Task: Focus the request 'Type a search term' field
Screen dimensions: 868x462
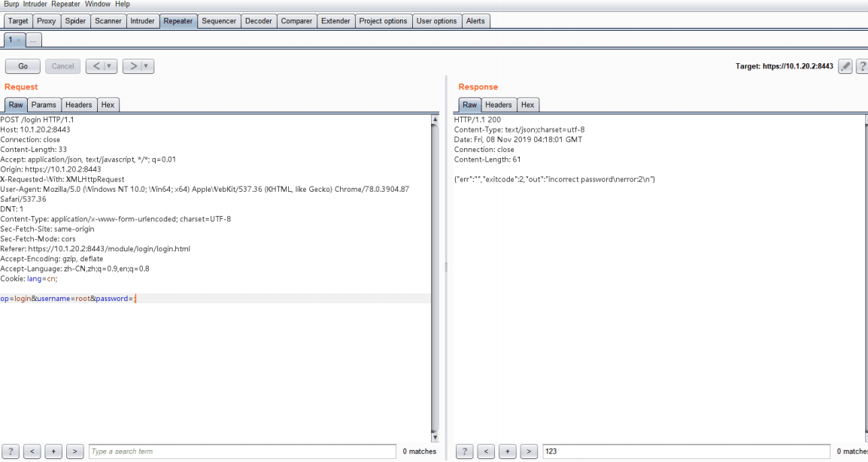Action: (241, 451)
